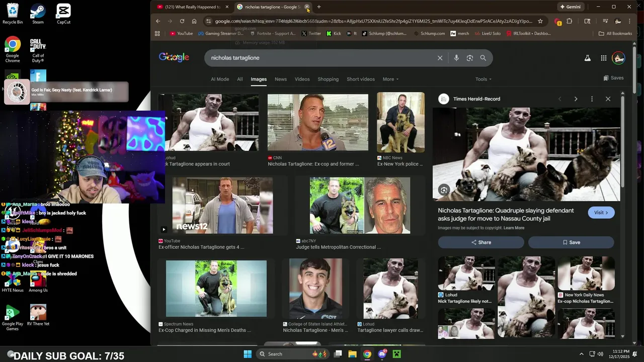
Task: Switch to the Shopping tab
Action: coord(328,79)
